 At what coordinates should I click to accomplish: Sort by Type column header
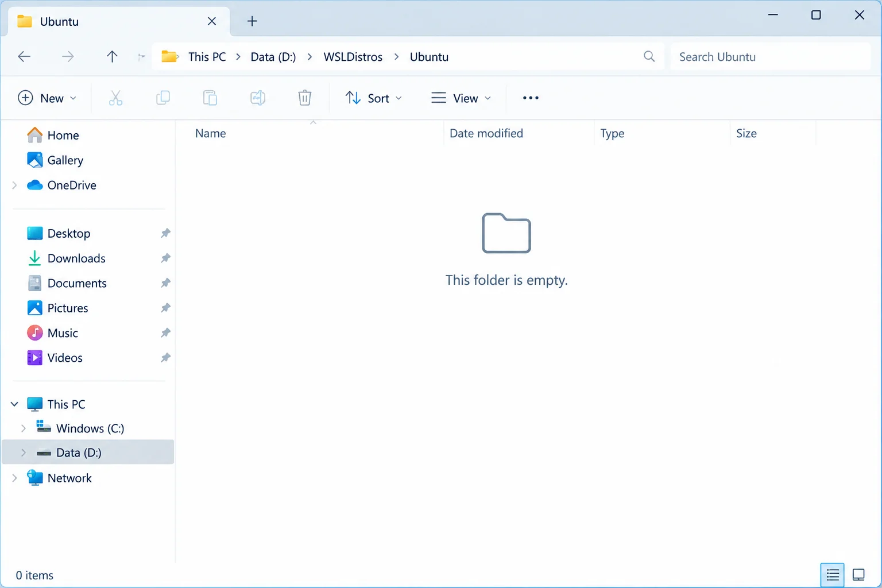coord(612,133)
